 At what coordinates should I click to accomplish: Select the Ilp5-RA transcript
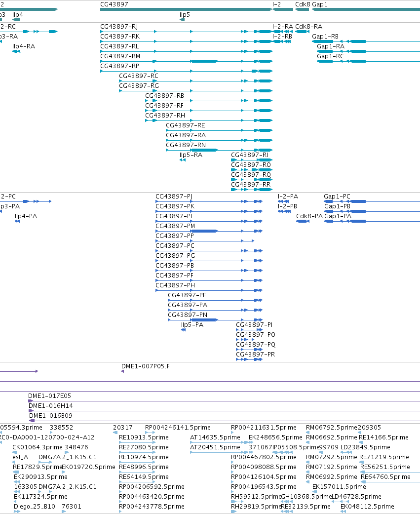[191, 155]
